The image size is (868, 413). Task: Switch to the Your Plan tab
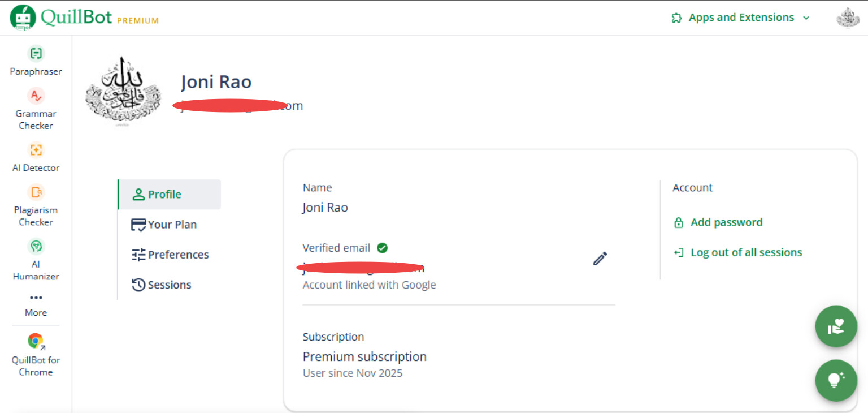pyautogui.click(x=172, y=225)
